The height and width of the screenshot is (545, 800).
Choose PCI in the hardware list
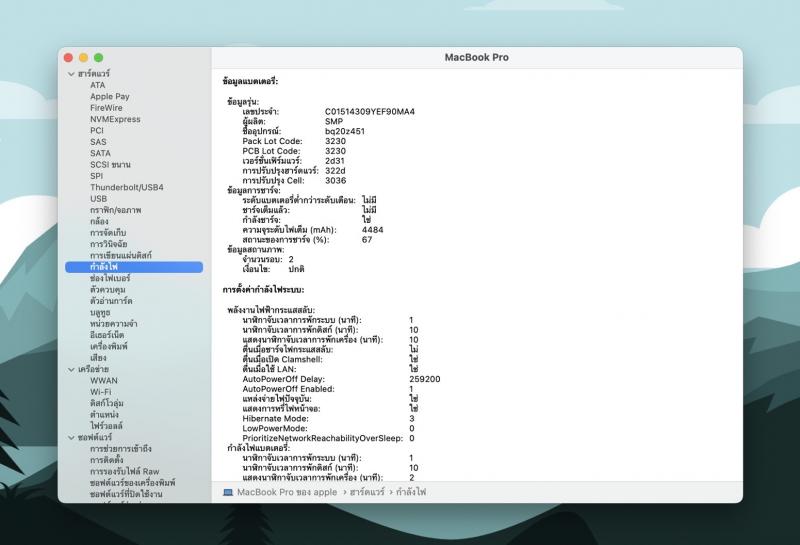pos(97,131)
